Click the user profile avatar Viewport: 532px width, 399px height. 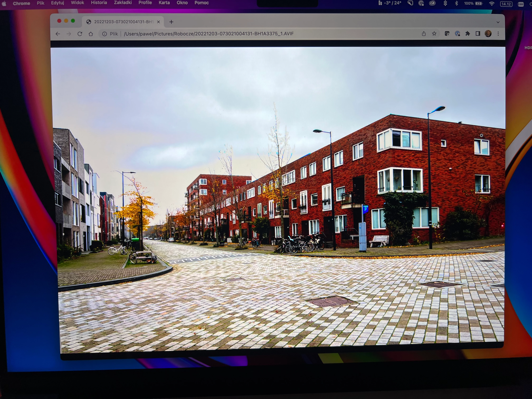point(488,34)
